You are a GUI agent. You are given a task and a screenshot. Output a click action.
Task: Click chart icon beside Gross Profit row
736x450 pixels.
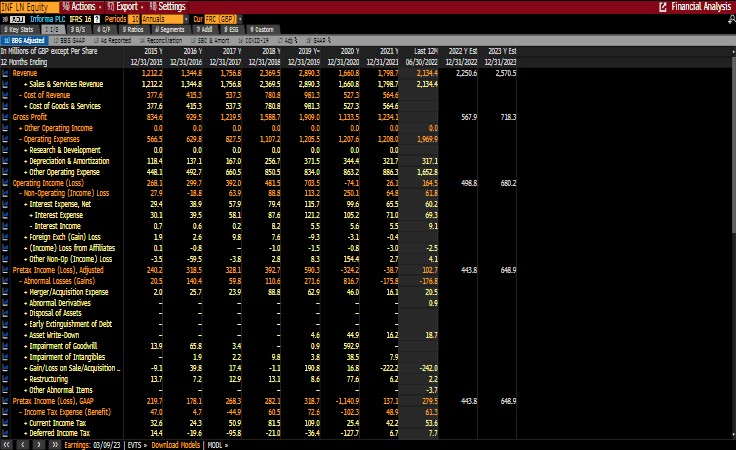point(5,117)
